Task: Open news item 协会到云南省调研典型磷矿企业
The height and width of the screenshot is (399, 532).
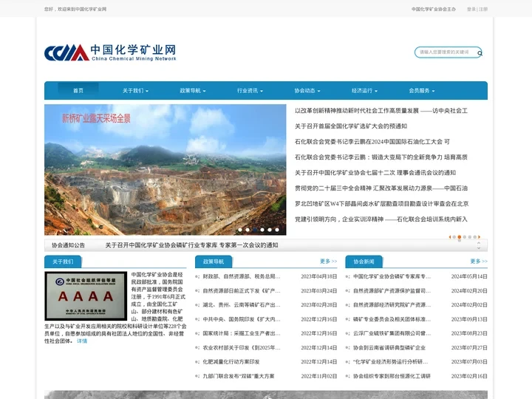Action: [x=389, y=348]
